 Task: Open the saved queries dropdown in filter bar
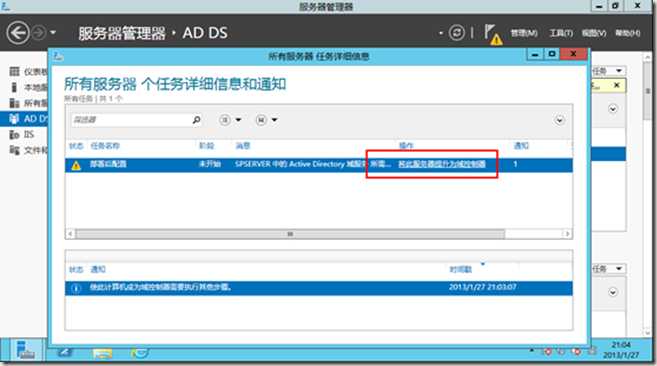pos(266,120)
